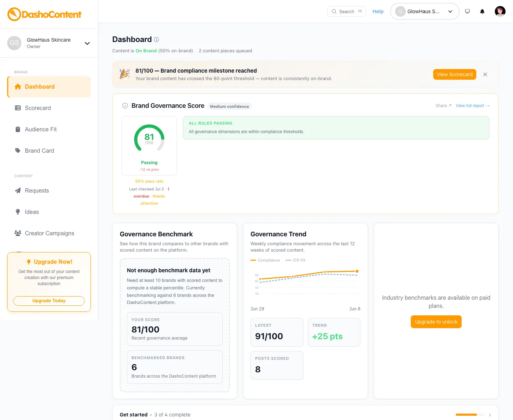Click the Audience Fit clipboard icon

pyautogui.click(x=18, y=129)
